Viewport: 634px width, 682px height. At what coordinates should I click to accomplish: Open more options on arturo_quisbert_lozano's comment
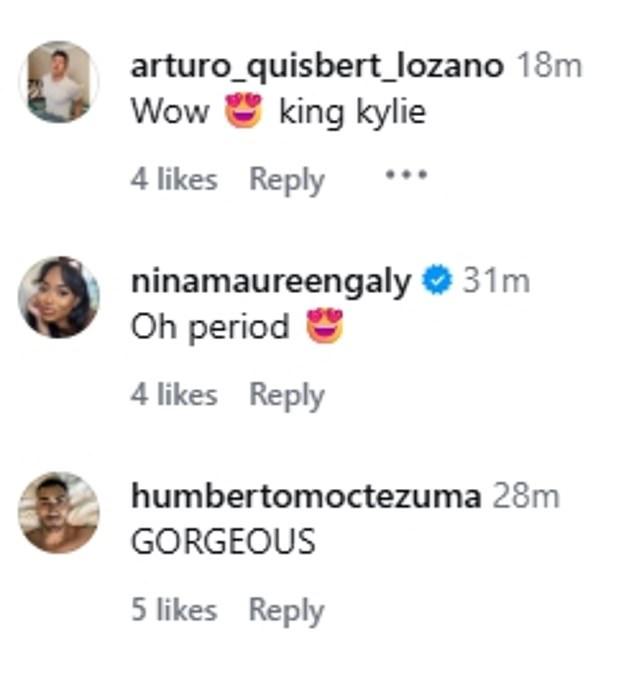point(406,175)
